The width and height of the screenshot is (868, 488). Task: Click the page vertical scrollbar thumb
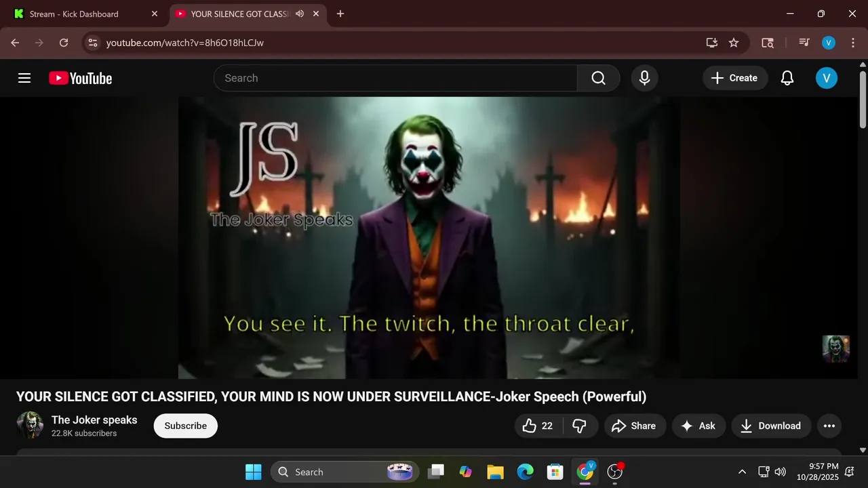pyautogui.click(x=863, y=98)
